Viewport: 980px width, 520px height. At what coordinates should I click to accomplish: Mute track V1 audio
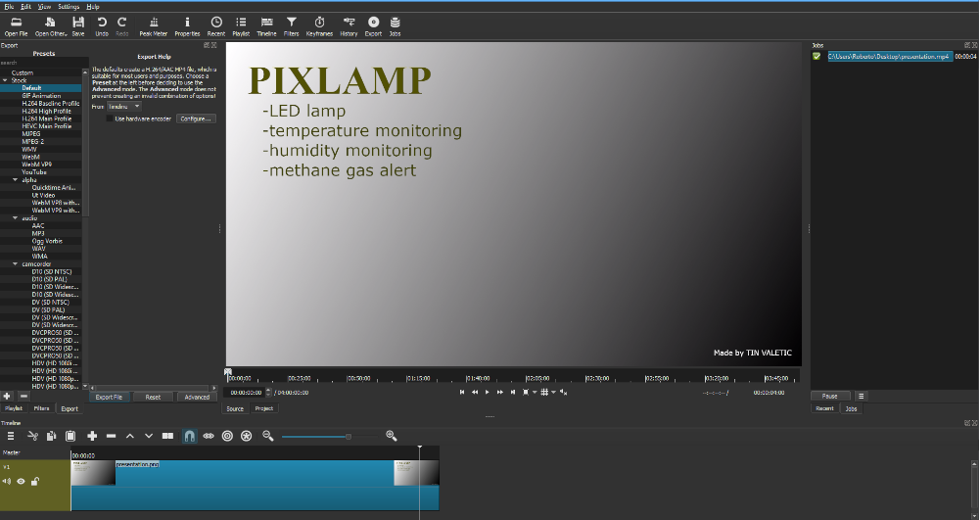pyautogui.click(x=6, y=481)
